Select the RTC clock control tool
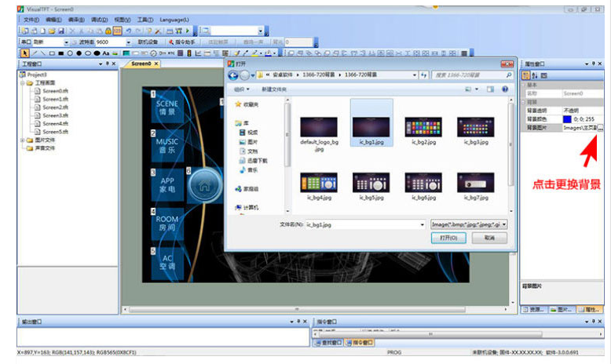Screen dimensions: 611x364 click(171, 53)
